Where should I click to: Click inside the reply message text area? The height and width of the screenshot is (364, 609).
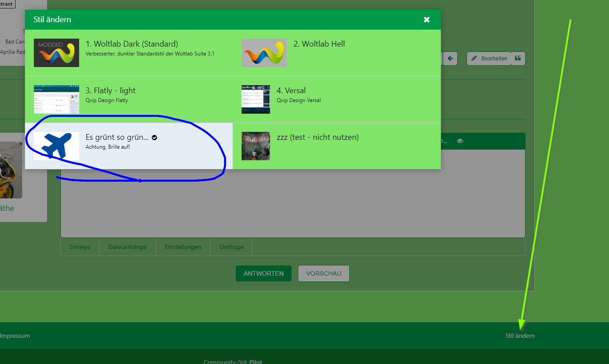(293, 204)
